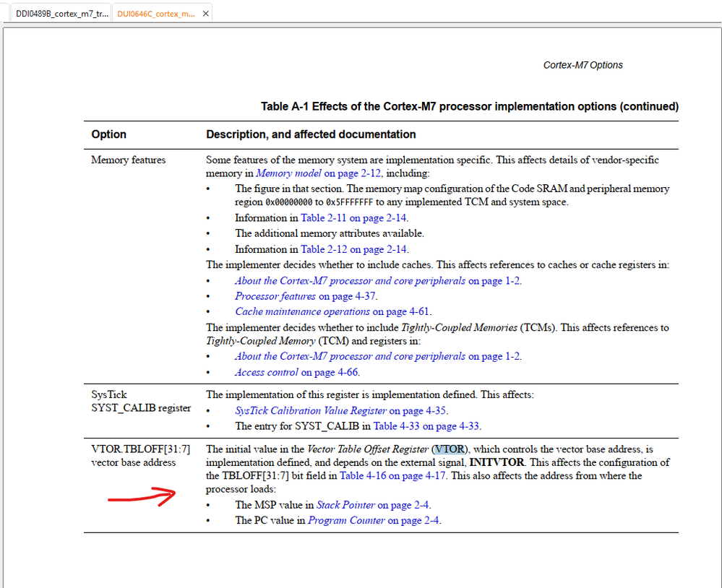Follow the Program Counter on page 2-4 link

(x=375, y=520)
